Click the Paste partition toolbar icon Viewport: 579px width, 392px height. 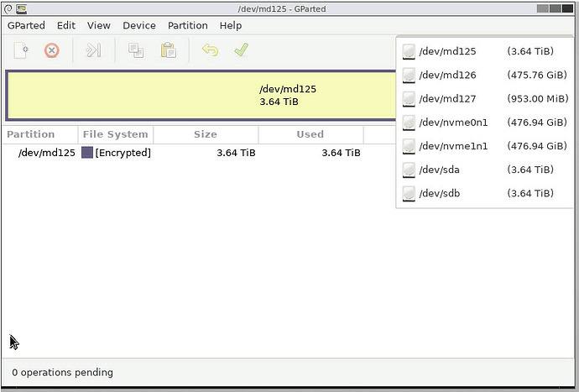[169, 50]
